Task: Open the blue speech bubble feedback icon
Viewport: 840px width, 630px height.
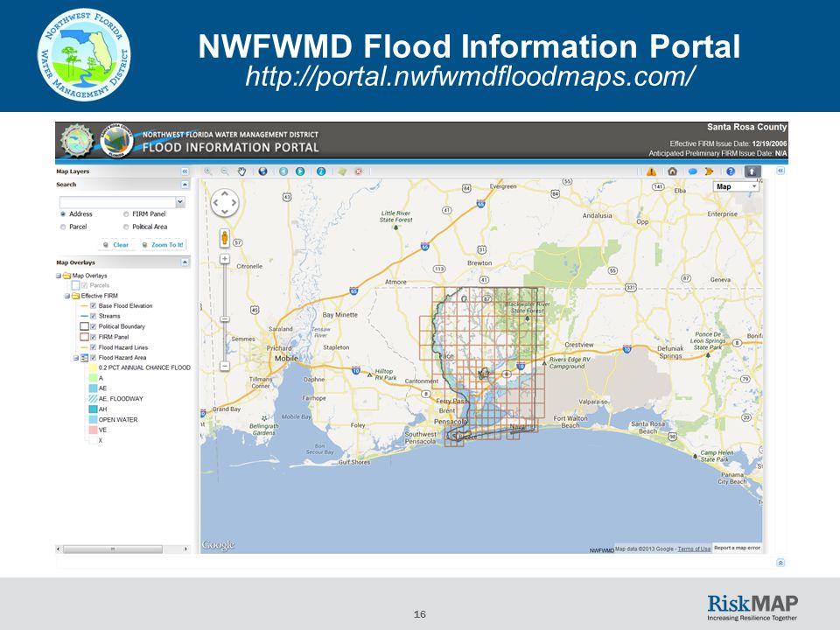Action: [692, 171]
